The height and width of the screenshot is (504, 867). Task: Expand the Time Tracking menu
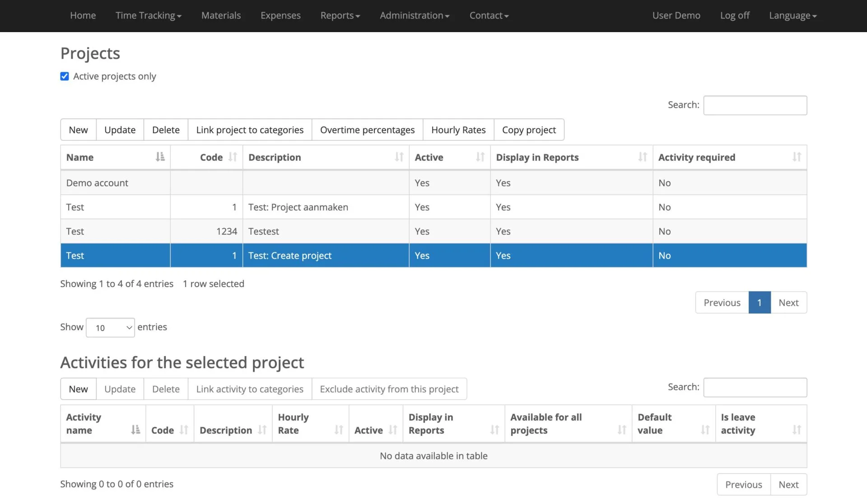coord(148,15)
